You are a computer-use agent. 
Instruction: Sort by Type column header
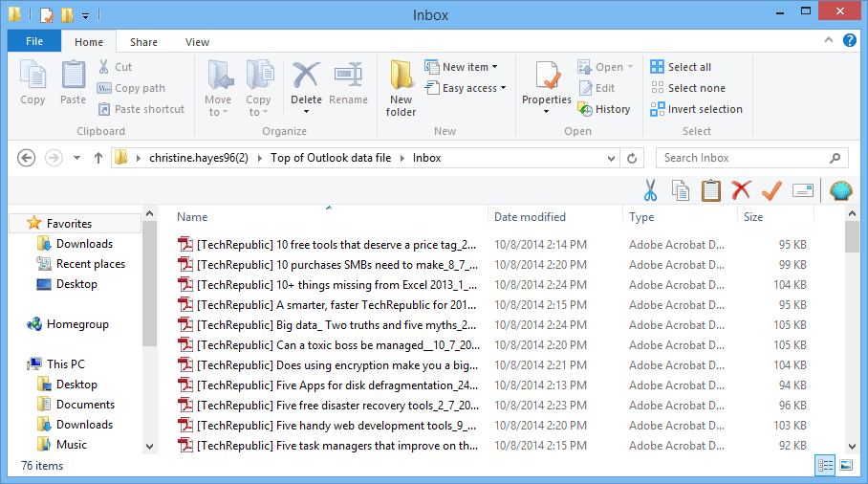pos(641,217)
